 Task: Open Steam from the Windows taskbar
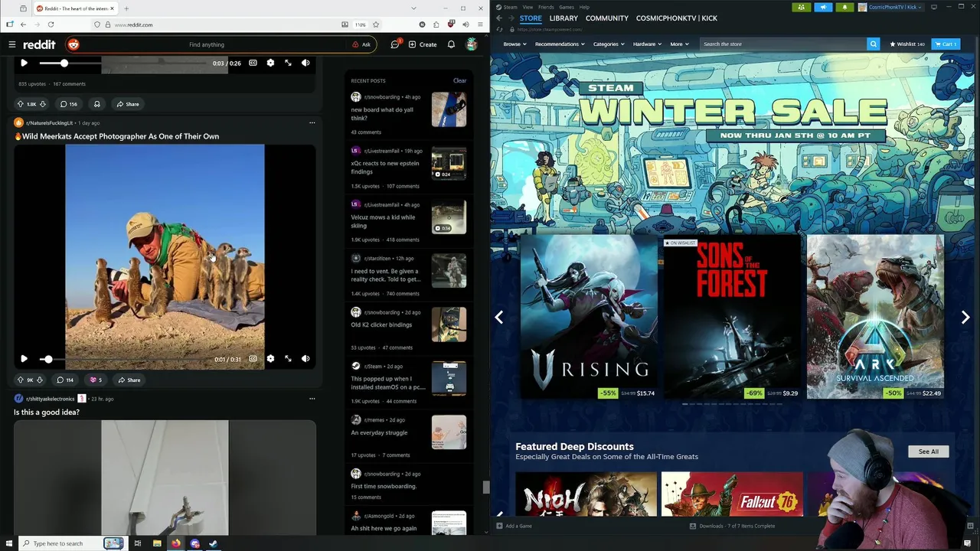point(214,543)
